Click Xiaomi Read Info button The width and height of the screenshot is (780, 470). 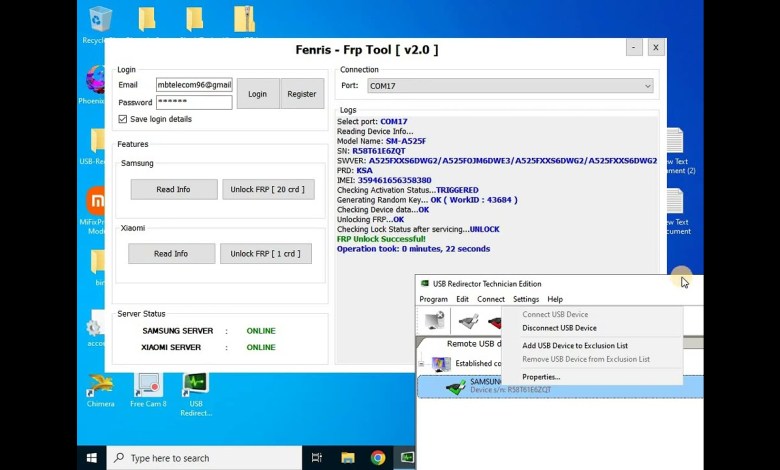click(171, 253)
